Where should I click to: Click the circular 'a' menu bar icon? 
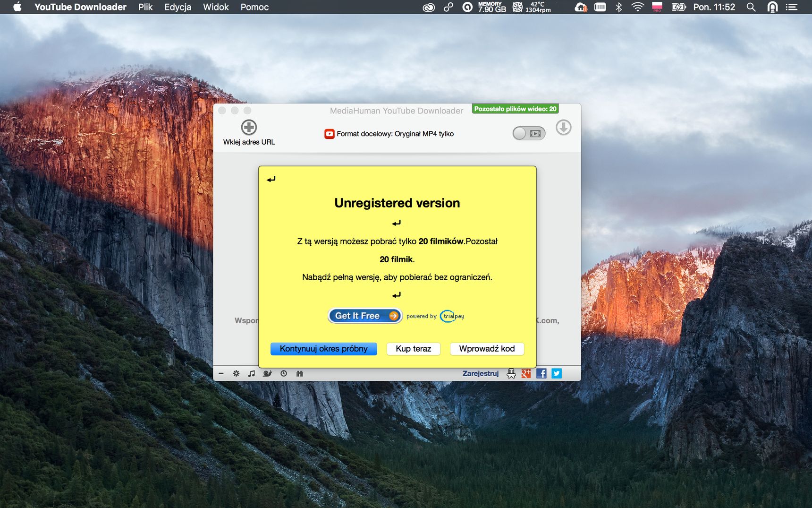point(467,7)
